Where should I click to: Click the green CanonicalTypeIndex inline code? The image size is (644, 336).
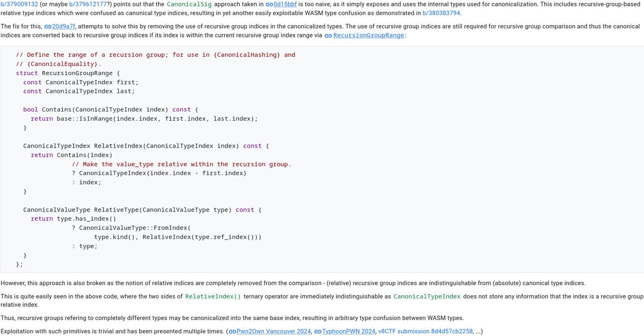coord(427,296)
